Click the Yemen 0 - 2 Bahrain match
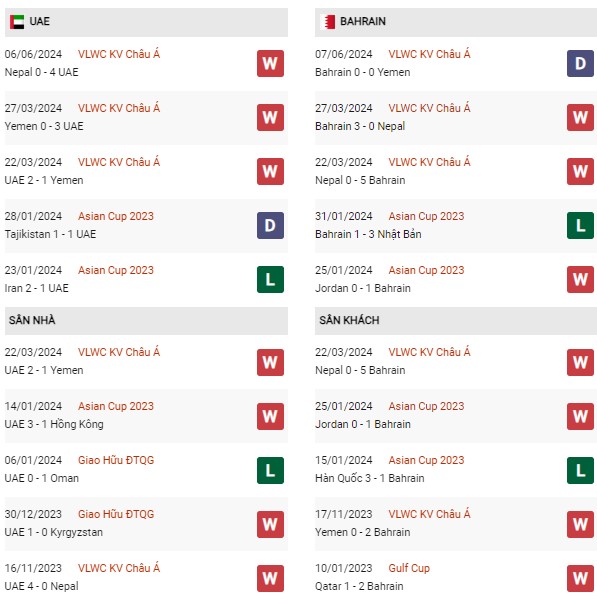597x598 pixels. click(362, 532)
